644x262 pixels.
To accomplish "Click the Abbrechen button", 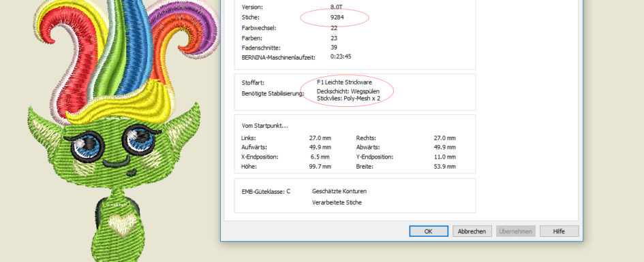I will tap(472, 231).
